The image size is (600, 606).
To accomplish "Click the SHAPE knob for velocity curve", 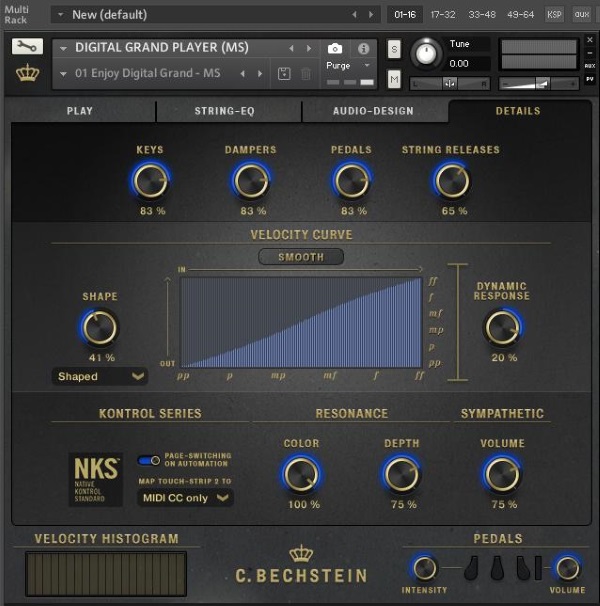I will 100,328.
